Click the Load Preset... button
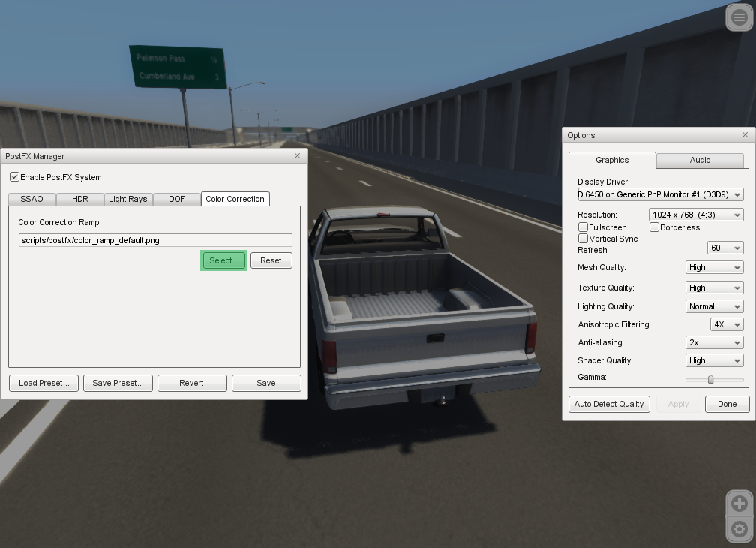Screen dimensions: 756x548 point(43,383)
